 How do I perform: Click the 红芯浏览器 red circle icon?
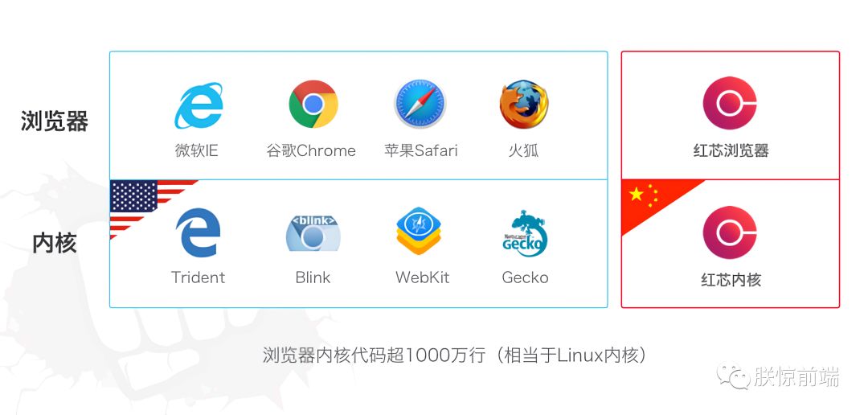click(730, 103)
